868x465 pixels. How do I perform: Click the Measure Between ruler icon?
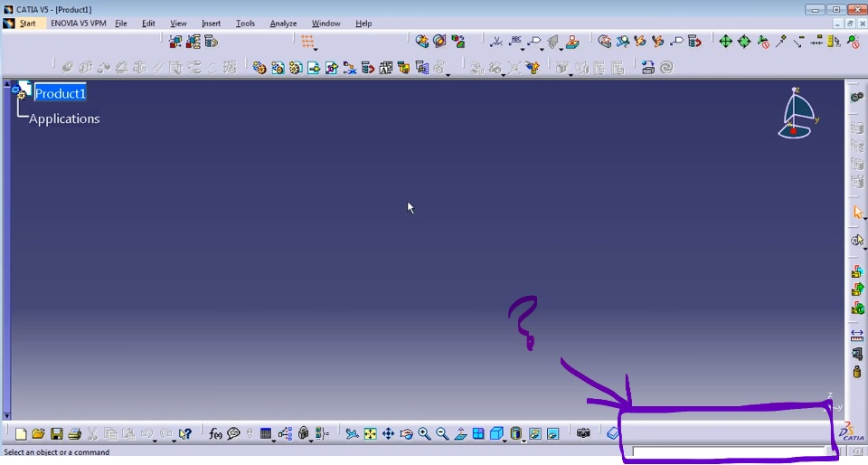857,336
